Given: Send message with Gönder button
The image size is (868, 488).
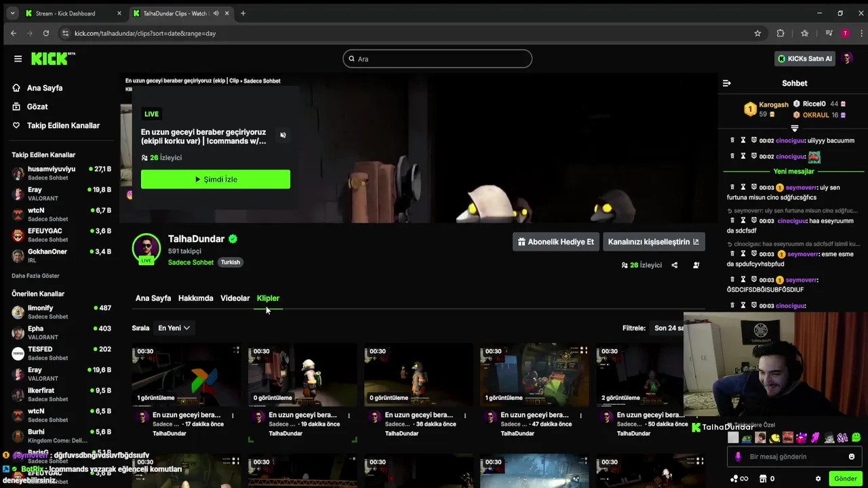Looking at the screenshot, I should pos(845,479).
